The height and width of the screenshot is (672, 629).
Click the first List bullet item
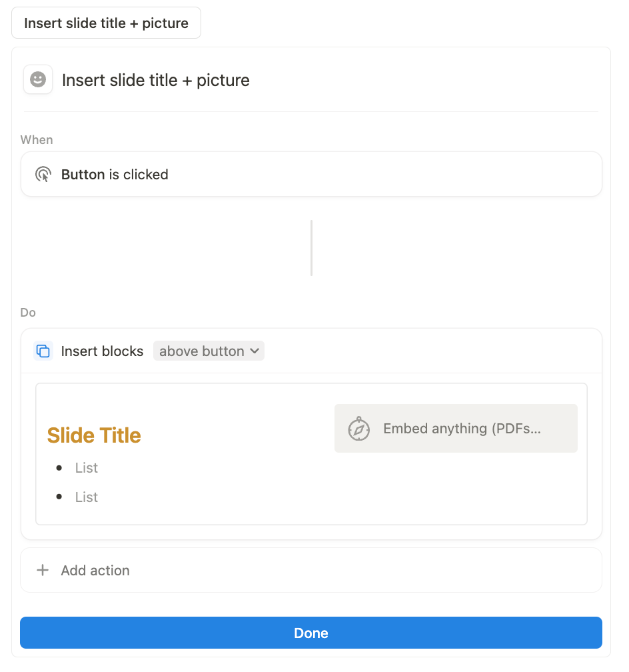87,467
